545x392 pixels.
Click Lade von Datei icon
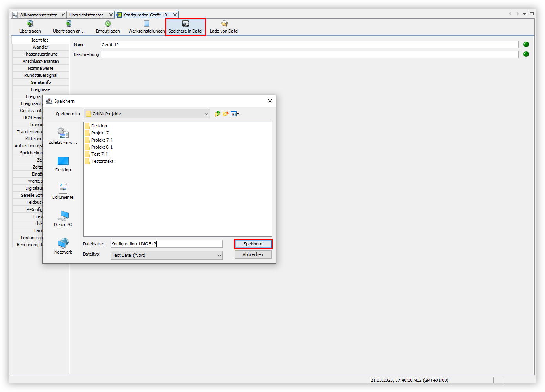224,24
